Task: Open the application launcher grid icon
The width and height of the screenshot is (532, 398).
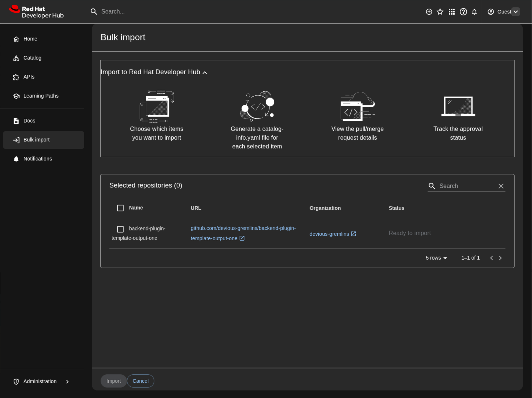Action: coord(452,12)
